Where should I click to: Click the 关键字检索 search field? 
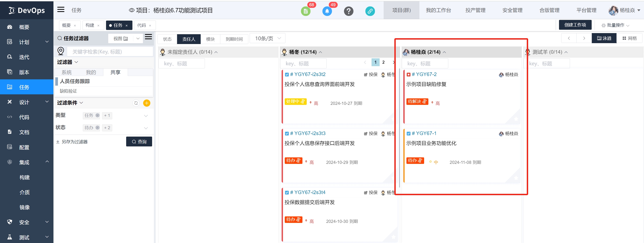coord(110,52)
